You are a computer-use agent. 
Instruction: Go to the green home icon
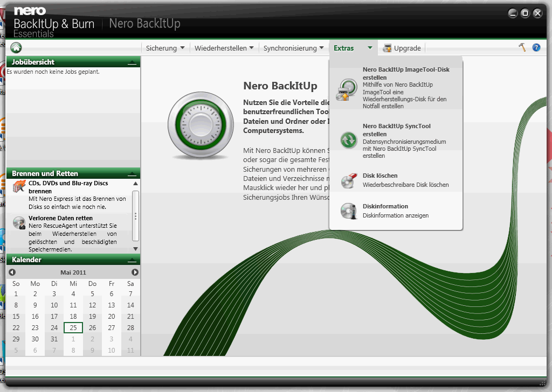pyautogui.click(x=16, y=47)
